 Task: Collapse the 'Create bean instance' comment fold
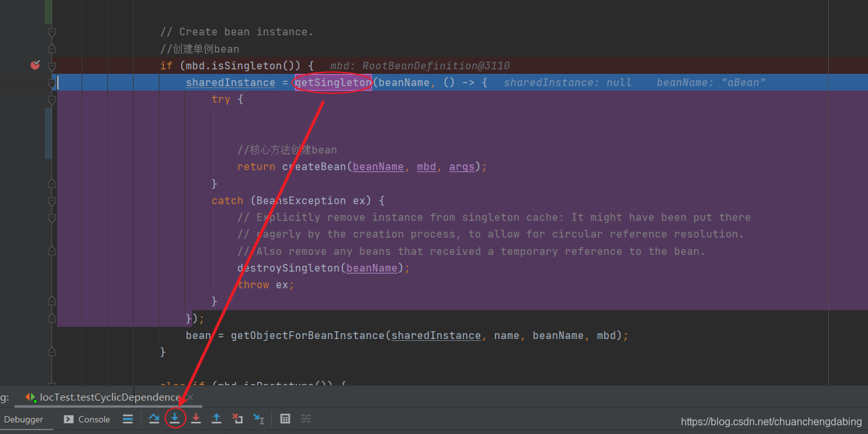coord(52,31)
